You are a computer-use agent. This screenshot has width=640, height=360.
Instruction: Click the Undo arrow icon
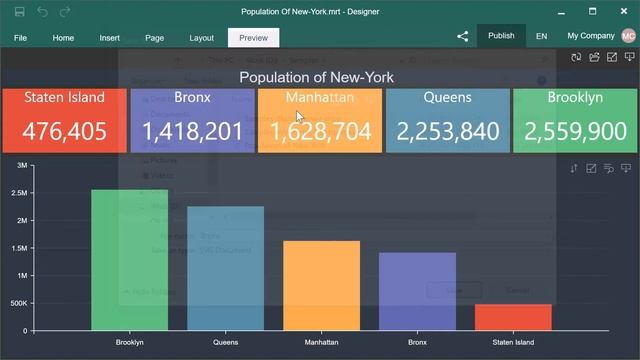(42, 11)
